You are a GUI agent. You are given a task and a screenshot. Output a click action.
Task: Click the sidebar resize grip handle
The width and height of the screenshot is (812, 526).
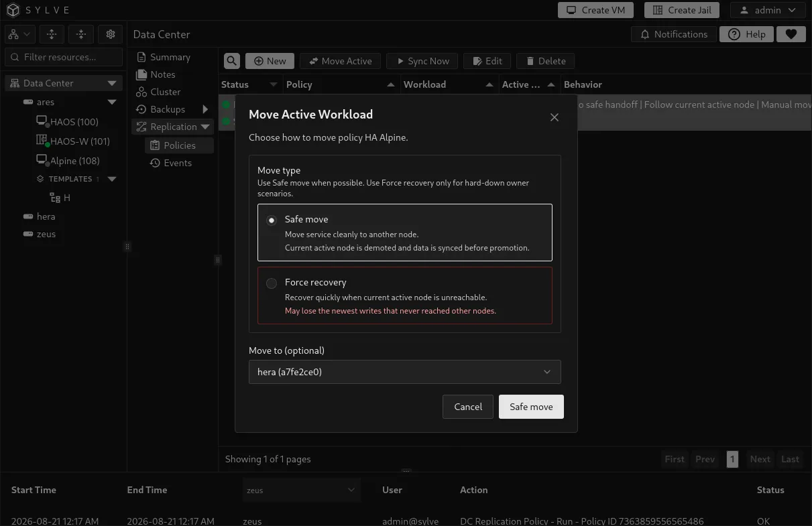(127, 247)
